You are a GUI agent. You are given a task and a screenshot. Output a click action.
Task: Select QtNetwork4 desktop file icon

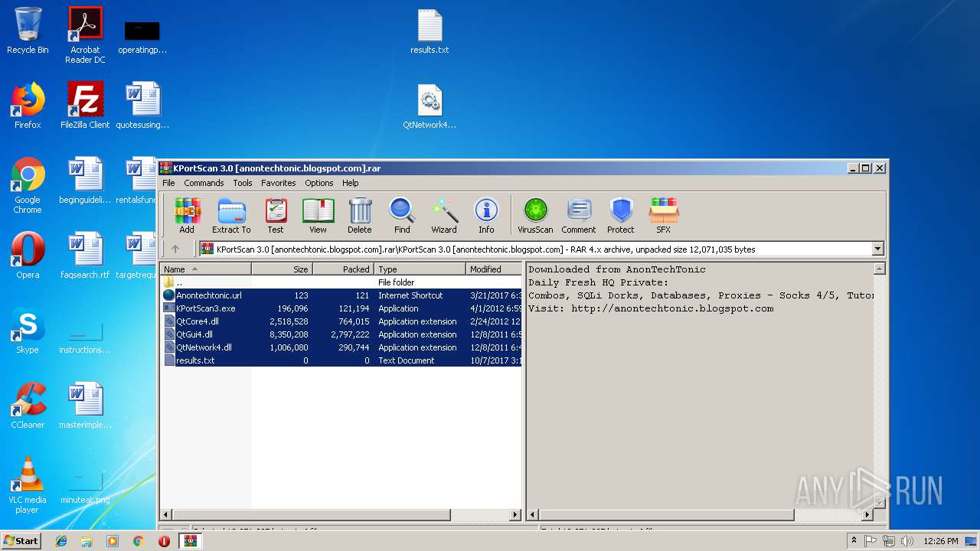coord(430,106)
